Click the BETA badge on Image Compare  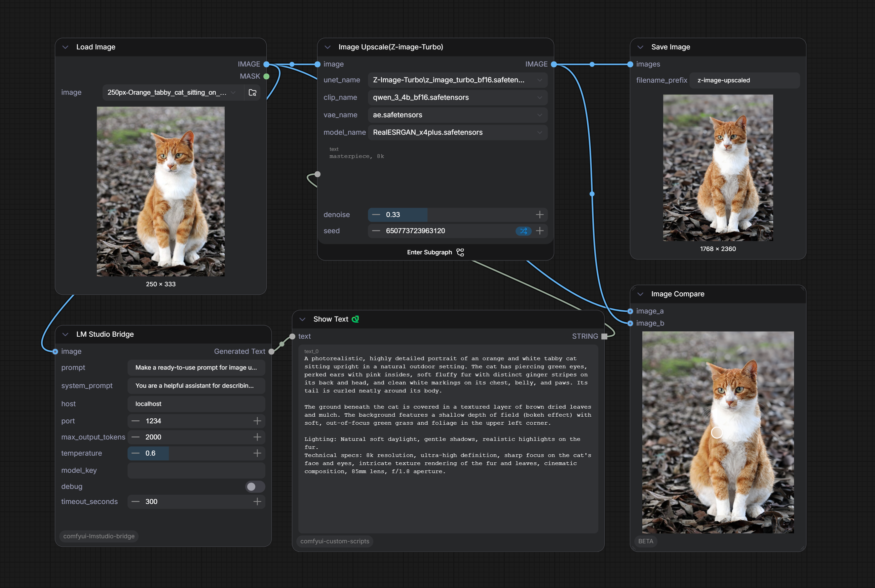click(646, 541)
